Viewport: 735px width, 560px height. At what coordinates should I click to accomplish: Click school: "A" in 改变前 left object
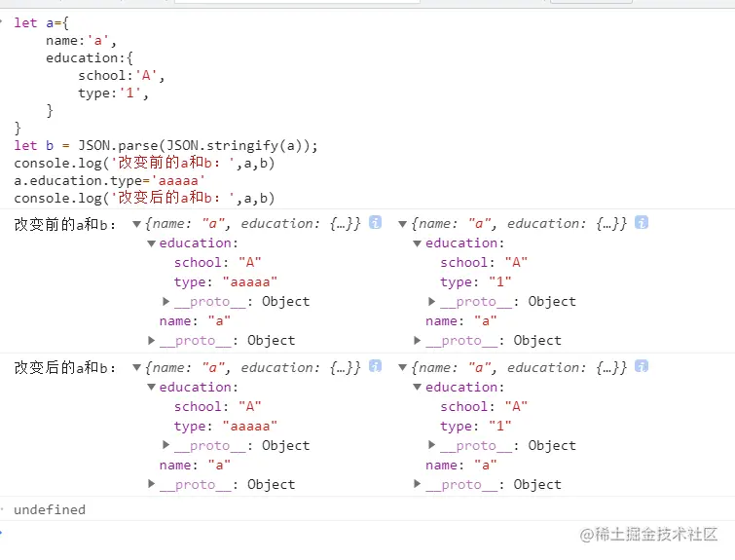click(x=217, y=263)
